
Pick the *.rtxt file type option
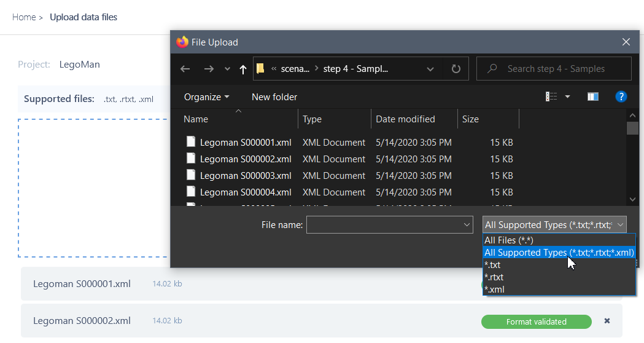tap(494, 277)
